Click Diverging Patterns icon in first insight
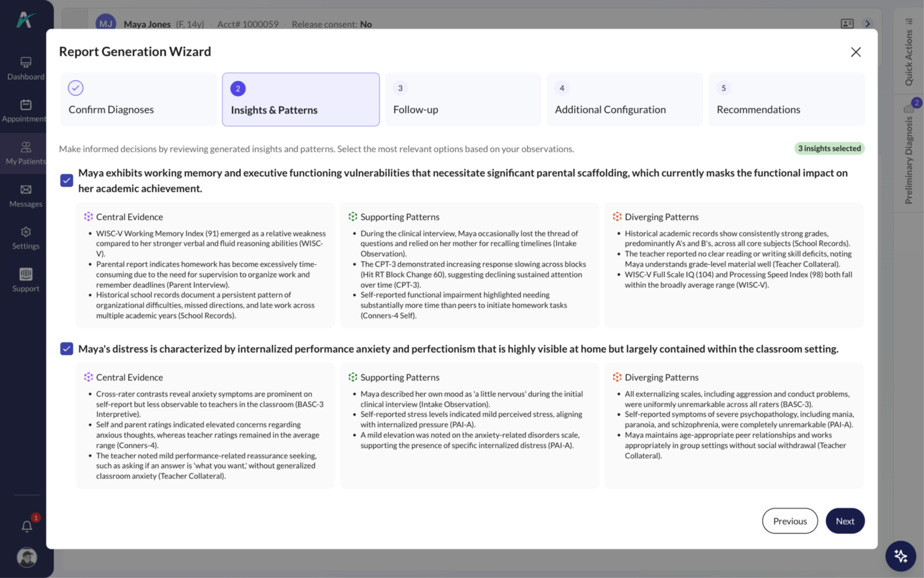Screen dimensions: 924x578 pos(617,217)
